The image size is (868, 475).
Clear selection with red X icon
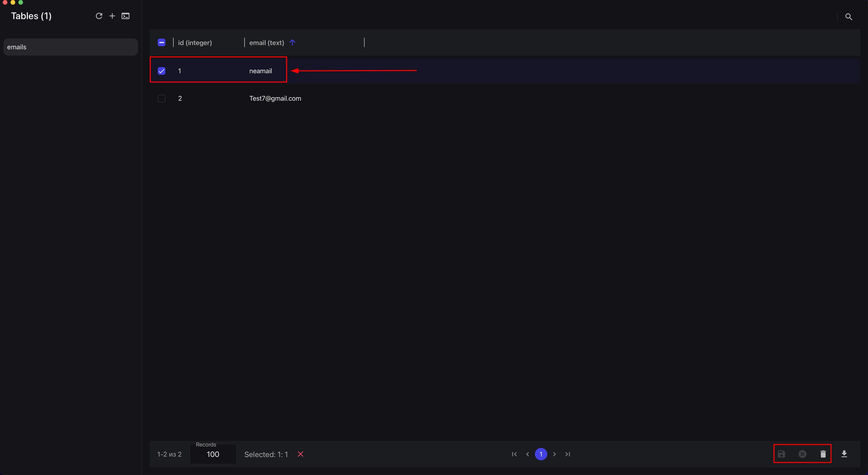(x=300, y=454)
